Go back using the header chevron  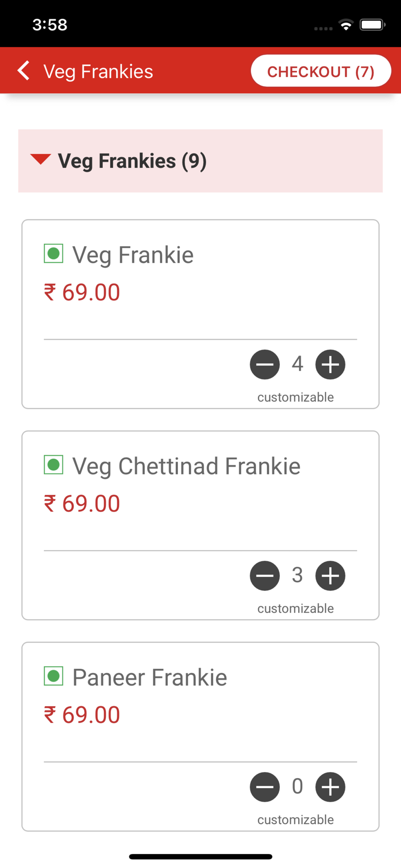click(x=24, y=71)
